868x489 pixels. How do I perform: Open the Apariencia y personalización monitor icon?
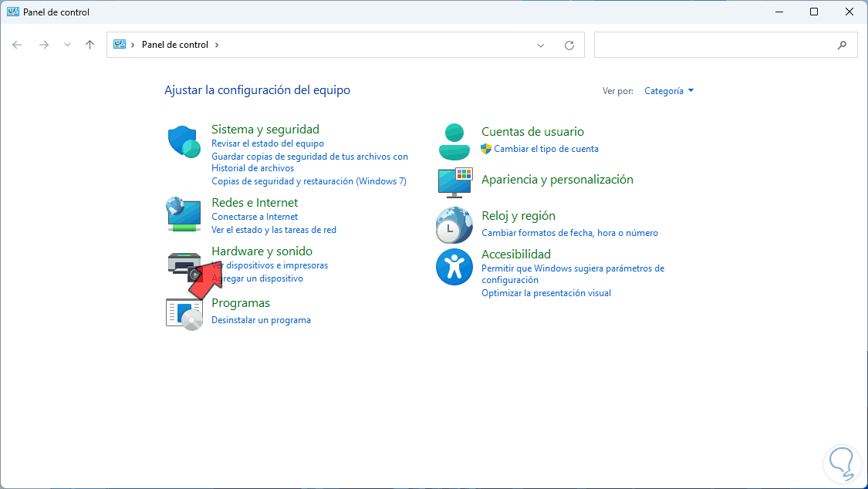click(x=454, y=183)
